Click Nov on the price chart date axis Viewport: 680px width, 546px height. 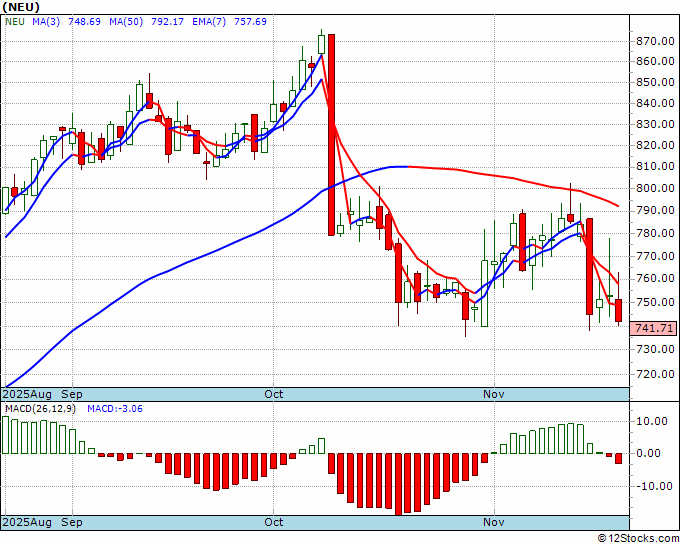[494, 394]
